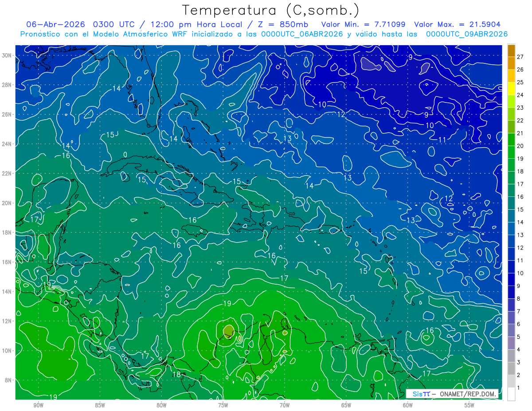Click the 55W longitude axis label

click(469, 405)
